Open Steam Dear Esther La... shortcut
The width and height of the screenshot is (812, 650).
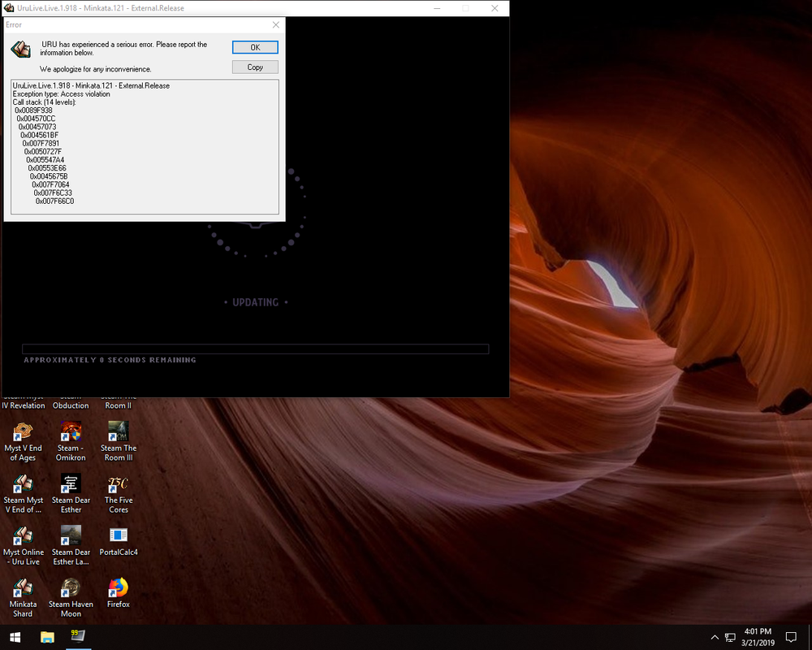click(x=71, y=545)
